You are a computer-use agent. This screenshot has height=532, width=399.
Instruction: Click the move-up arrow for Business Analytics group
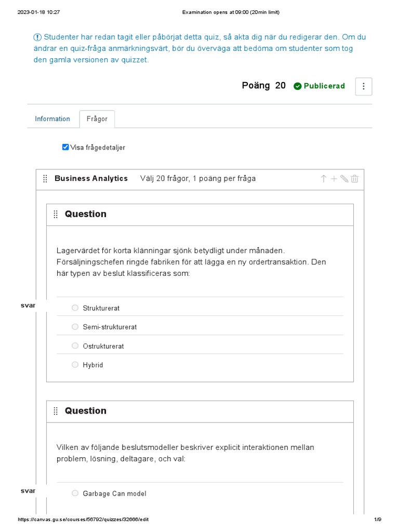click(x=324, y=179)
